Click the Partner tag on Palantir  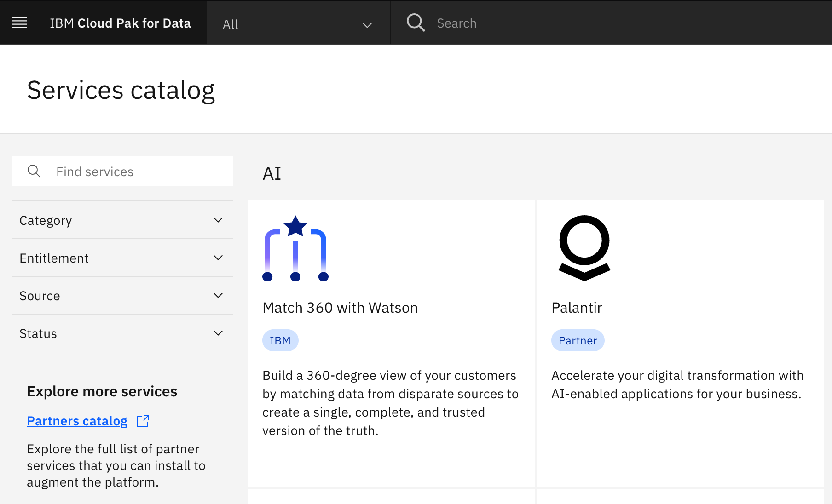578,340
